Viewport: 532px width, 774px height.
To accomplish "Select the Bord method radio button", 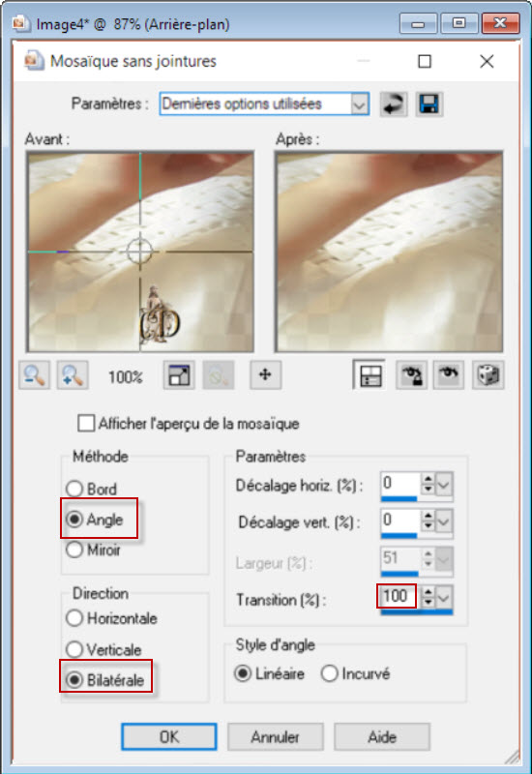I will [x=74, y=489].
